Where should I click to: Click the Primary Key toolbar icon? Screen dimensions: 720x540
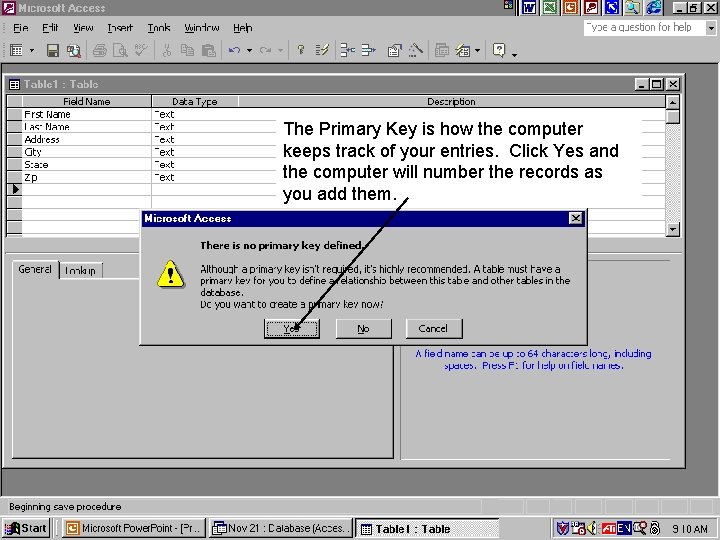[x=301, y=50]
